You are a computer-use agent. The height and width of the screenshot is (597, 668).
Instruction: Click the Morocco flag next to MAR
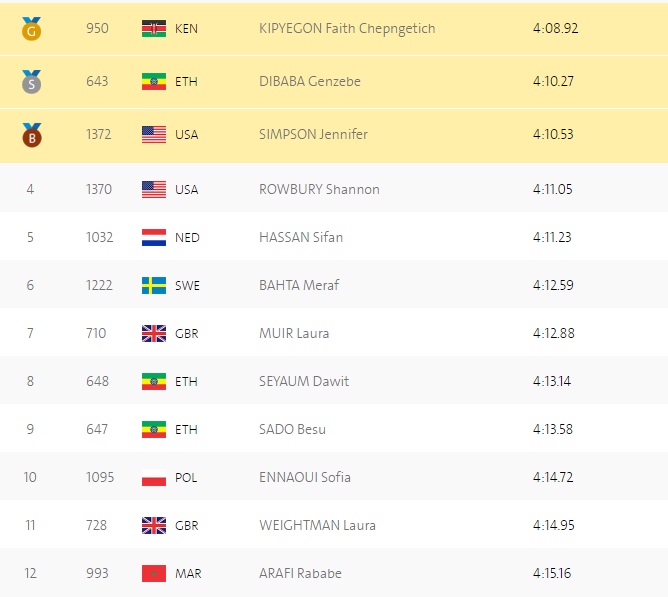coord(154,574)
